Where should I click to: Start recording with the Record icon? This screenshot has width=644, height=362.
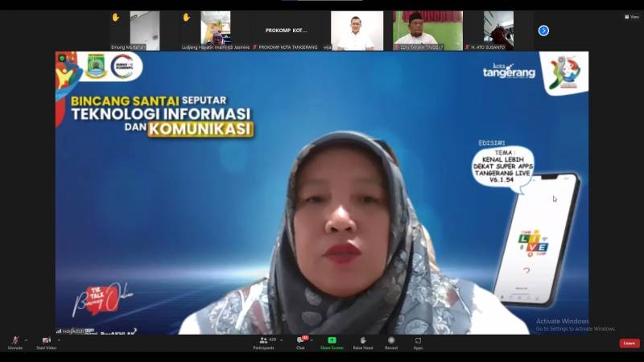click(x=391, y=342)
